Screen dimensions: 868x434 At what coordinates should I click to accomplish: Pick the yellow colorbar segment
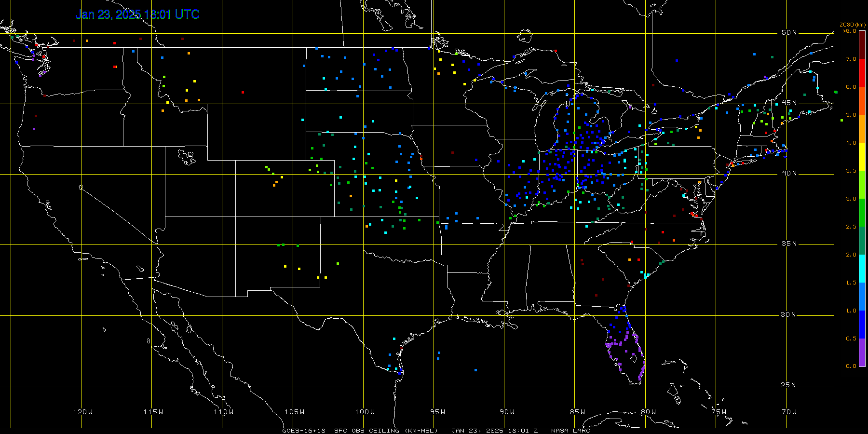[x=862, y=157]
